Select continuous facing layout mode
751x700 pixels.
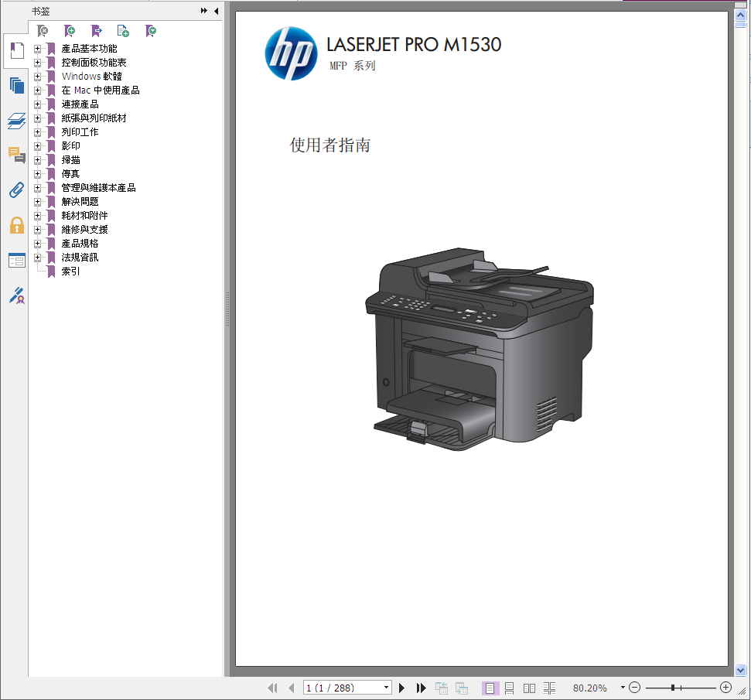pyautogui.click(x=549, y=688)
